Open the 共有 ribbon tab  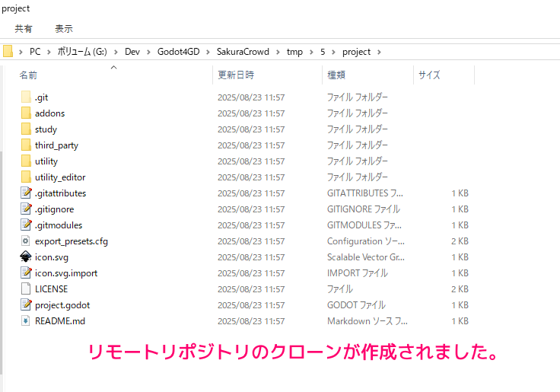[24, 28]
